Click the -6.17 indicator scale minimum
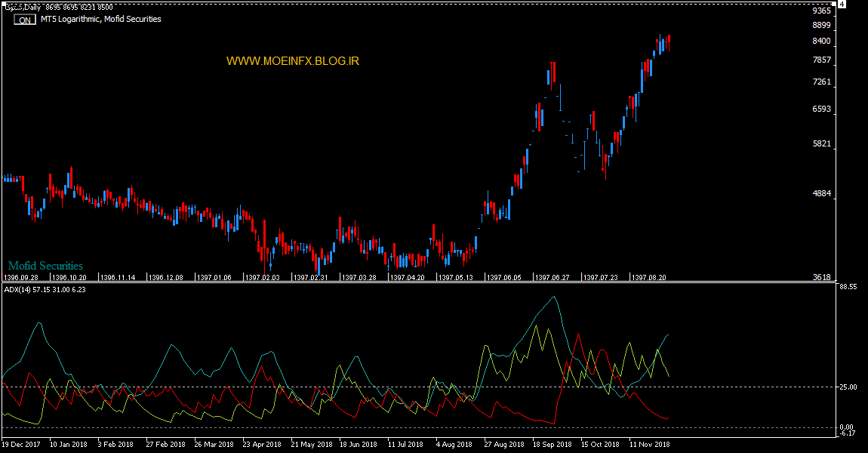 (x=848, y=433)
